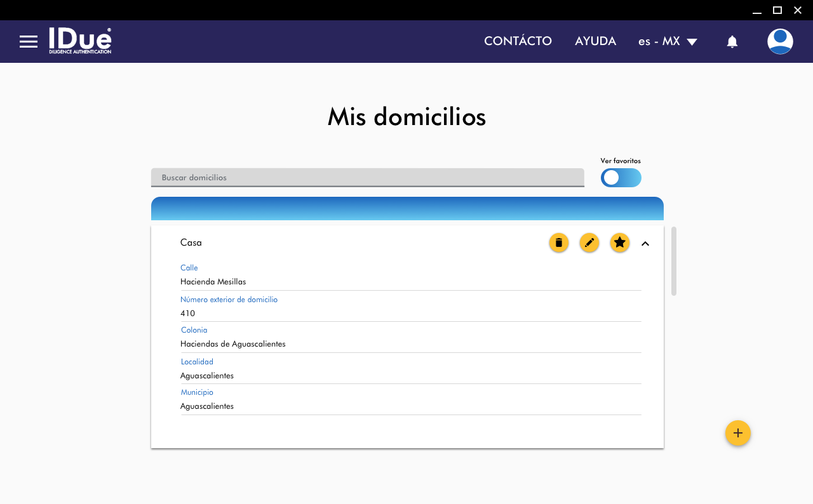
Task: Click the Casa address title
Action: tap(191, 242)
